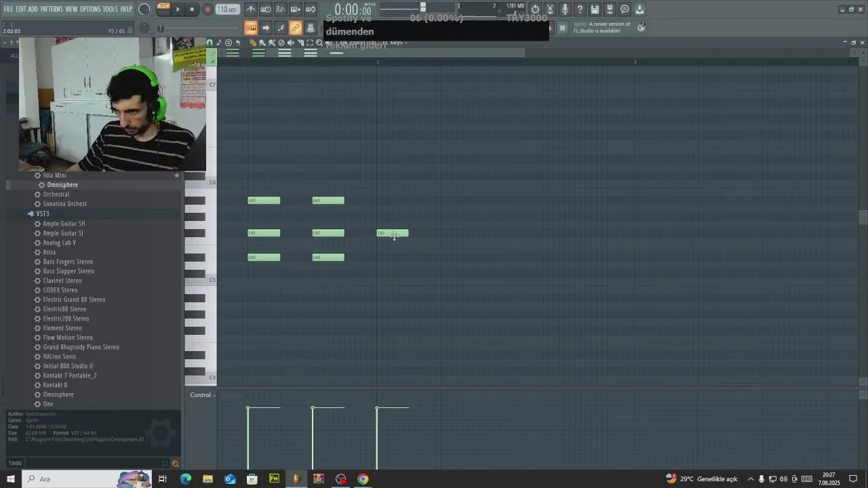This screenshot has width=868, height=488.
Task: Open the VIEW menu
Action: (x=71, y=9)
